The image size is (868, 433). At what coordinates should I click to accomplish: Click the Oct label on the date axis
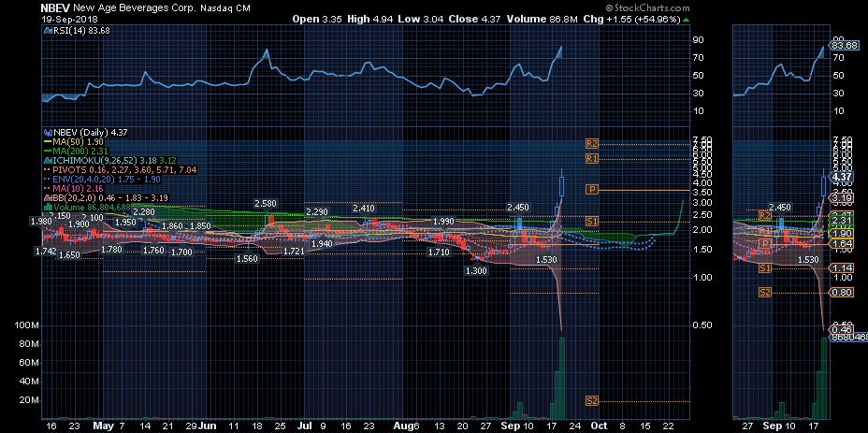pyautogui.click(x=597, y=426)
